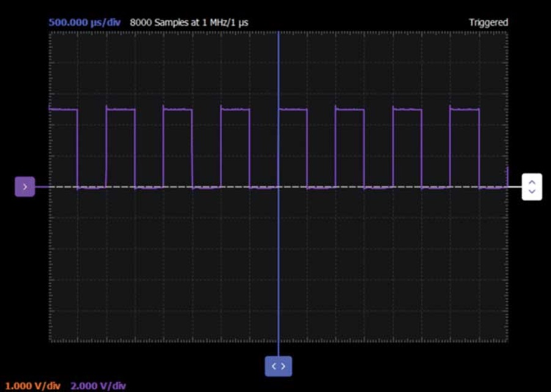Click the blue horizontal position handle
The image size is (551, 392).
coord(279,366)
